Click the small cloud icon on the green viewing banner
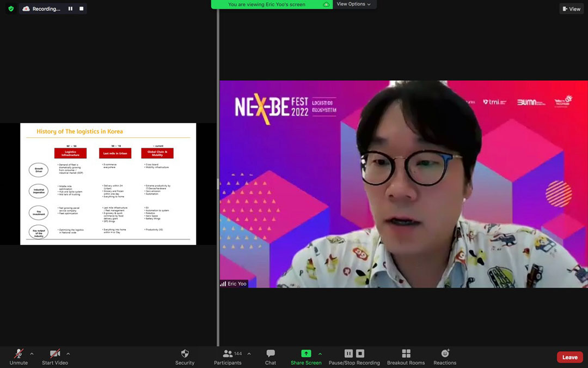The height and width of the screenshot is (368, 588). click(x=326, y=4)
